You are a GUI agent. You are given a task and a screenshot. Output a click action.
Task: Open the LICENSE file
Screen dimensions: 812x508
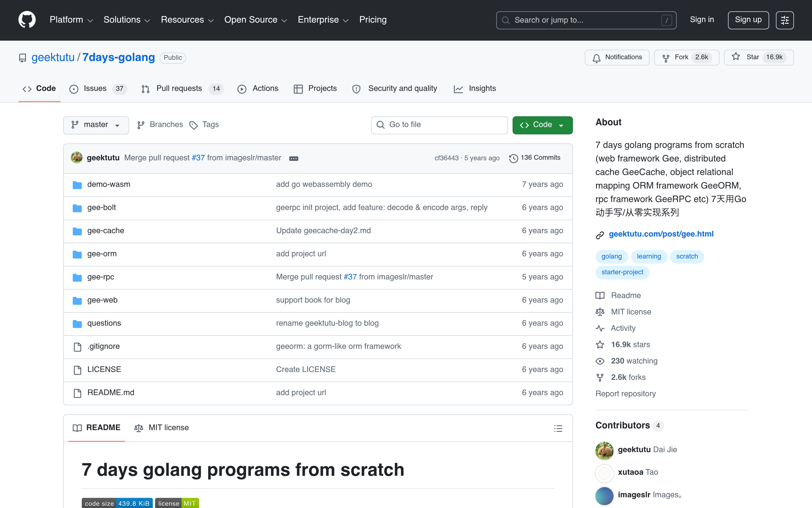click(104, 370)
